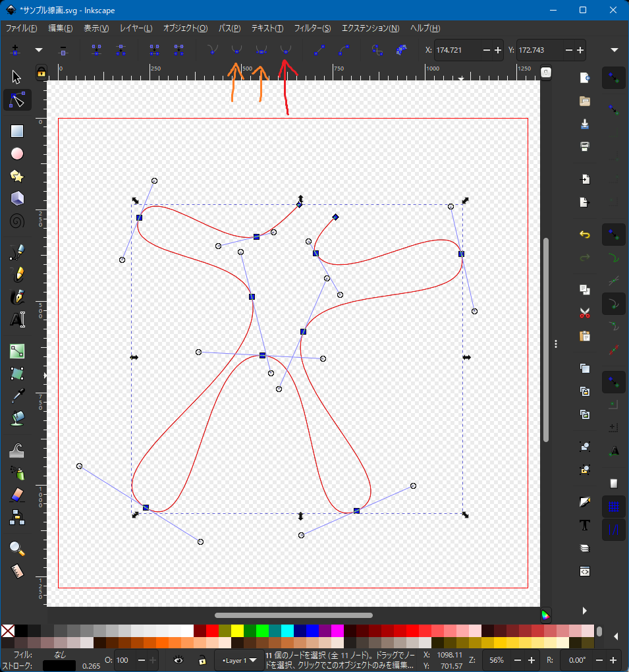629x672 pixels.
Task: Toggle the layer lock icon
Action: (x=202, y=660)
